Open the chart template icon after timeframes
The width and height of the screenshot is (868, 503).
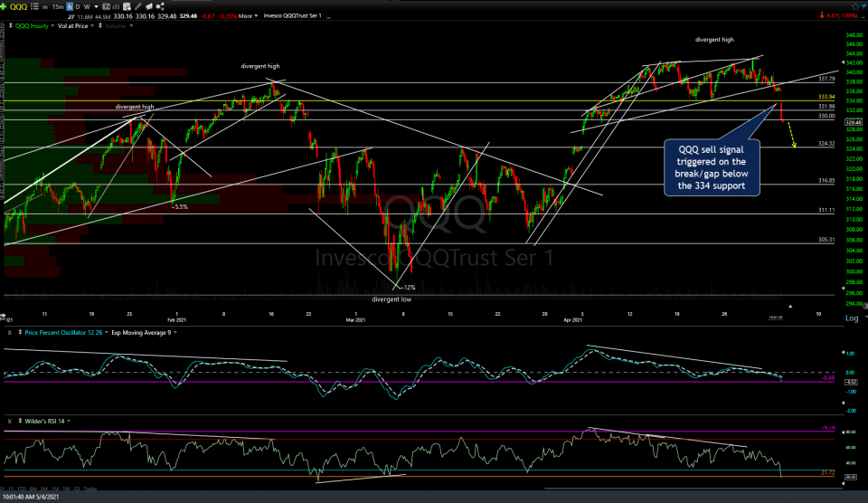106,6
